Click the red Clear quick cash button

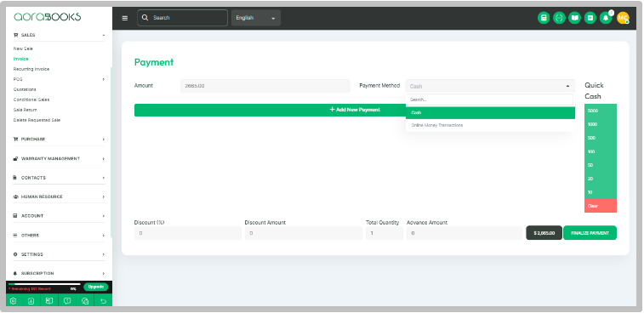tap(601, 206)
